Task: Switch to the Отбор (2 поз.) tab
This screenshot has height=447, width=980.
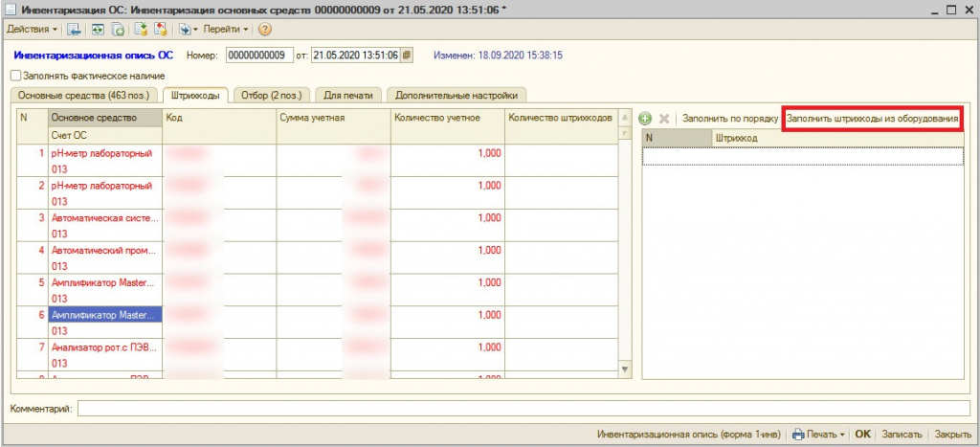Action: pos(272,95)
